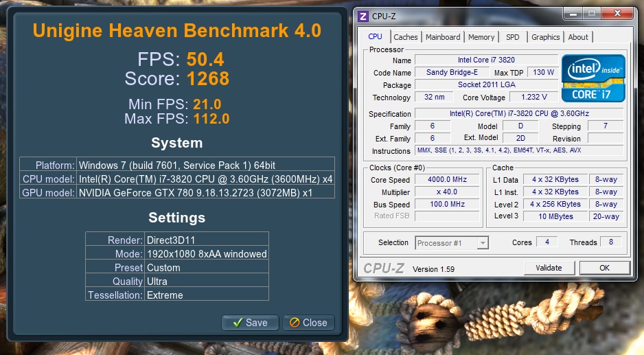Click the Ext. Model value 2D
Image resolution: width=644 pixels, height=355 pixels.
[x=520, y=138]
